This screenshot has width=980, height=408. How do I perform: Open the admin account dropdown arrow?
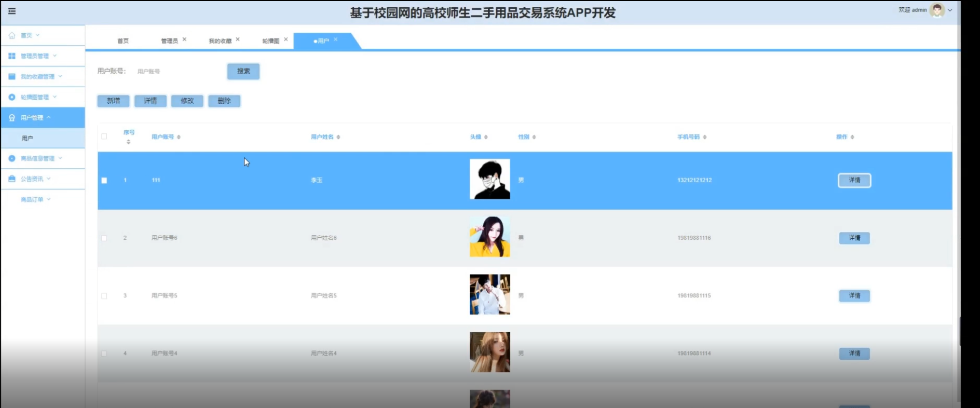click(x=950, y=10)
